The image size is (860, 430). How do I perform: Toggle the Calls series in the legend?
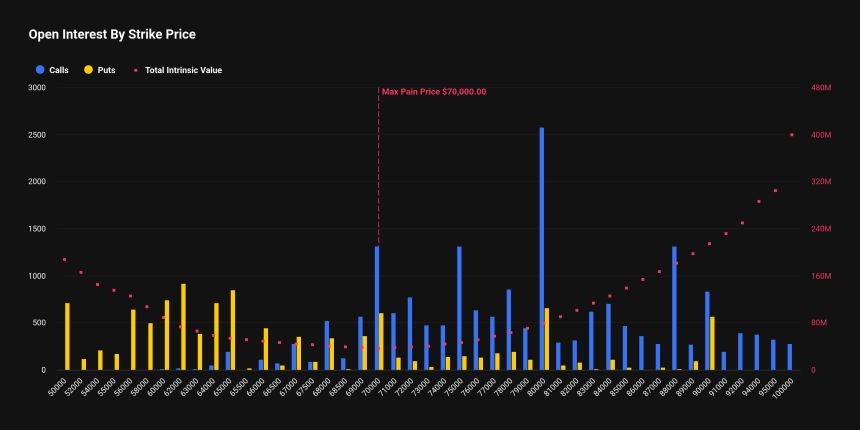tap(58, 70)
